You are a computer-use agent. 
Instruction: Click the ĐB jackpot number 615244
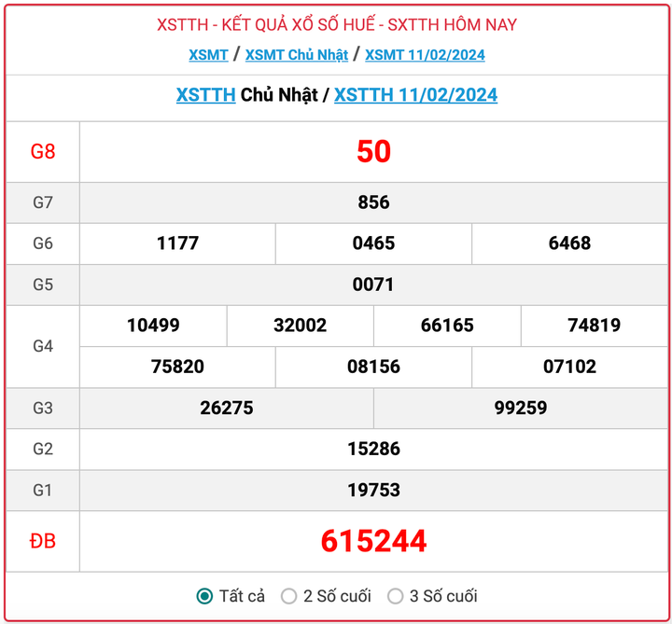click(373, 541)
